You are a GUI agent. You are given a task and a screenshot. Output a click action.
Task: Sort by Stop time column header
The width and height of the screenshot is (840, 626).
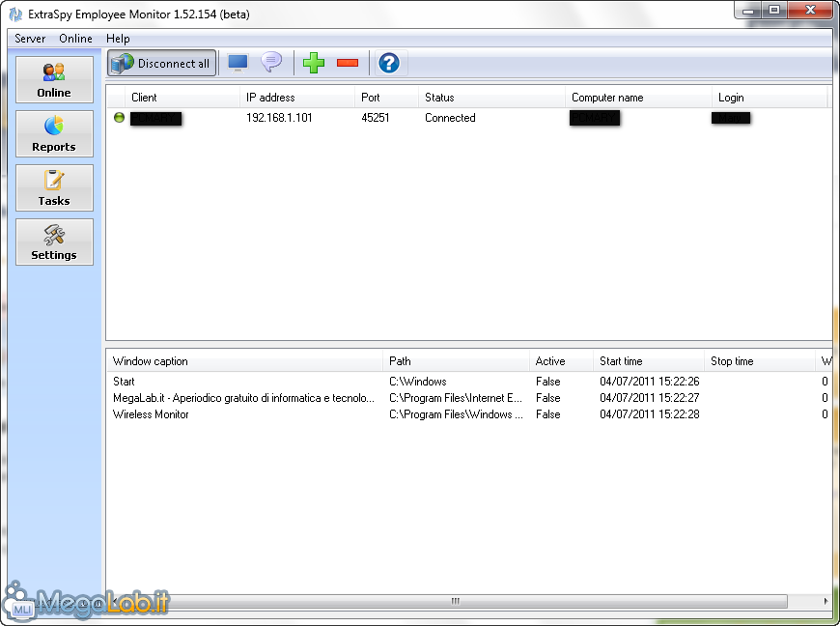click(760, 361)
